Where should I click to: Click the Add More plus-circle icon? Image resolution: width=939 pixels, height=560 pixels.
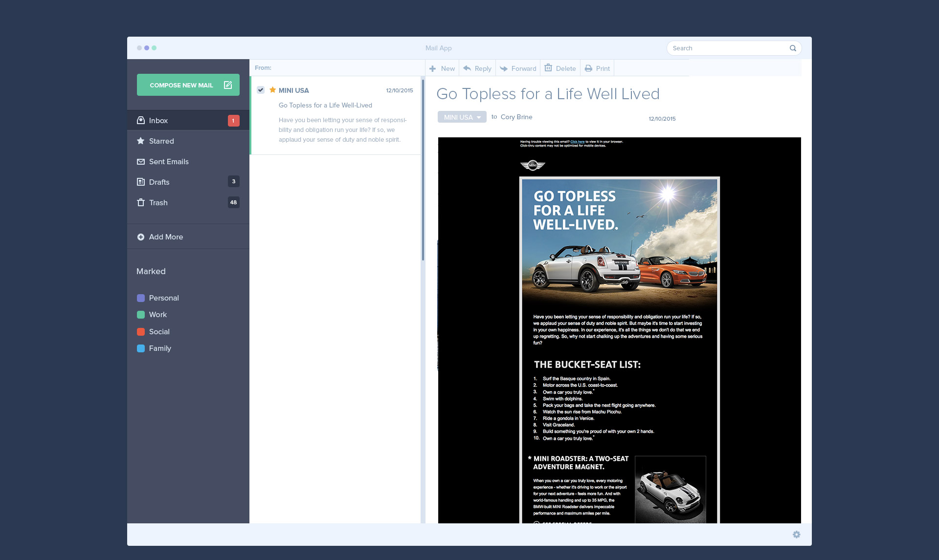tap(141, 237)
